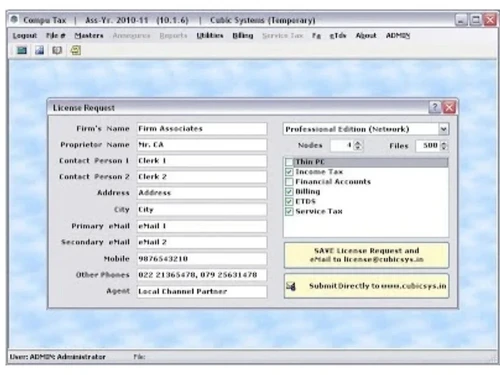Check the Financial Accounts module
Viewport: 500px width, 375px height.
click(289, 182)
